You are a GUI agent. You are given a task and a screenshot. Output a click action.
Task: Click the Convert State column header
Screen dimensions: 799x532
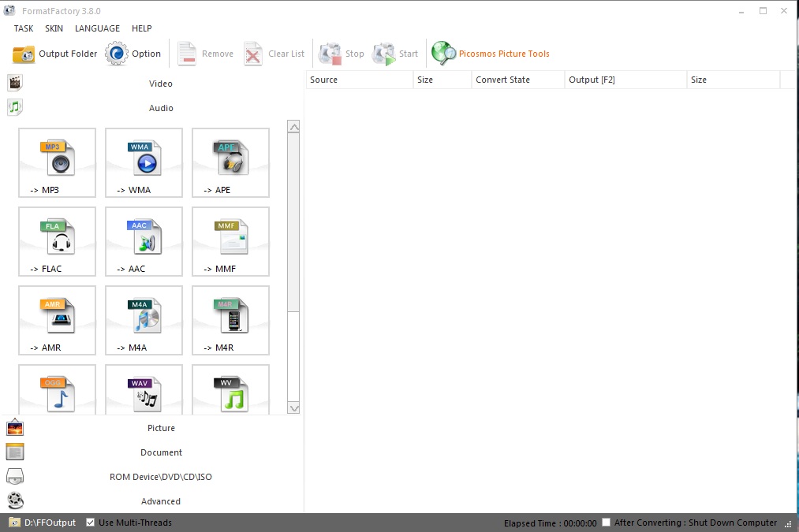coord(517,80)
